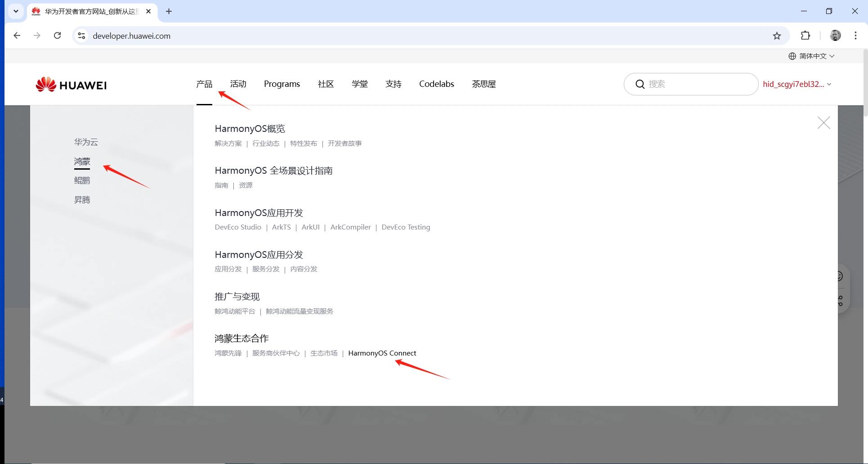Open 解决方案 link
Viewport: 868px width, 464px height.
click(228, 144)
